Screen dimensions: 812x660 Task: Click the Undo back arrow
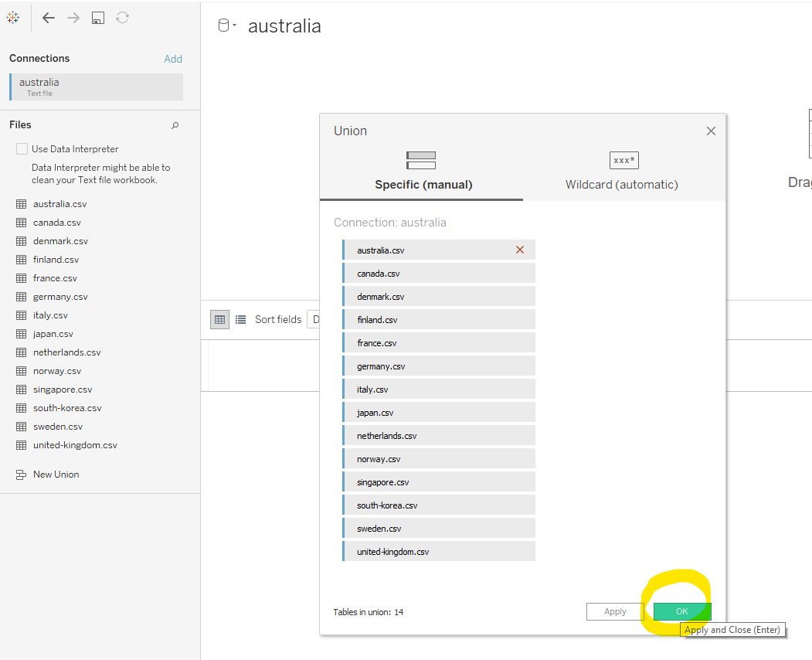pyautogui.click(x=48, y=17)
